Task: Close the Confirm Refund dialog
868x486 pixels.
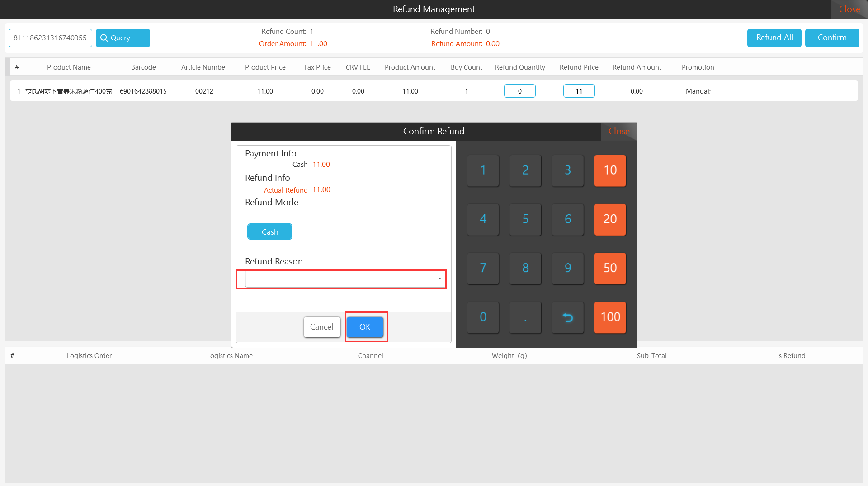Action: [618, 132]
